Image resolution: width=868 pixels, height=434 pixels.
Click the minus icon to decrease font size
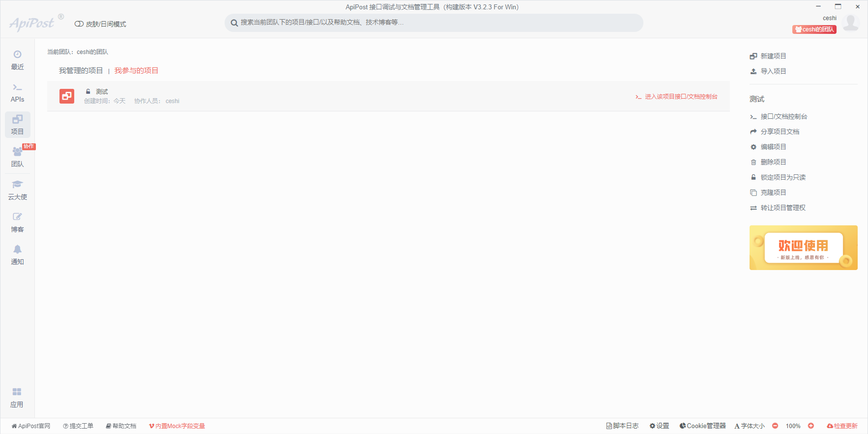(775, 426)
